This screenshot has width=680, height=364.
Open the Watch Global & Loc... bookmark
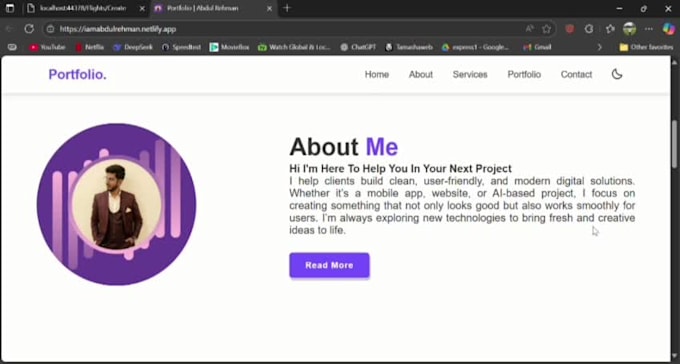pos(294,47)
